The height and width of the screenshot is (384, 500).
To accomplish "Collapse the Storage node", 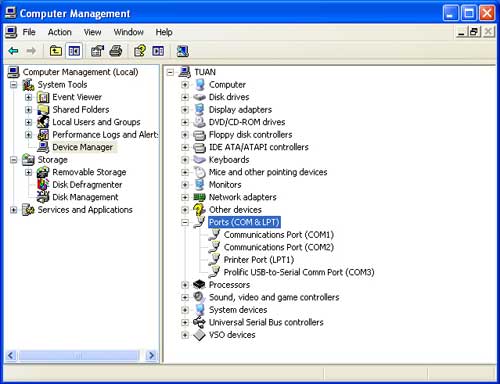I will coord(14,160).
